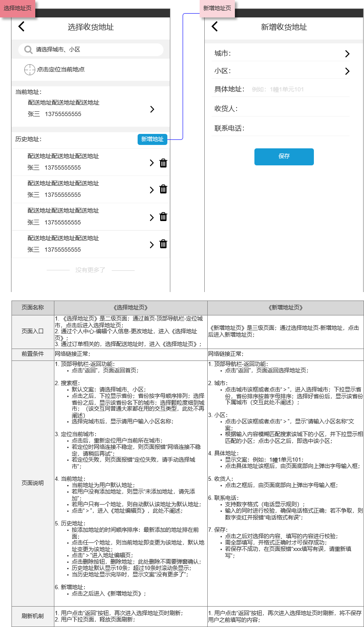
Task: Select the 选择地址页 pink label tab
Action: [17, 8]
